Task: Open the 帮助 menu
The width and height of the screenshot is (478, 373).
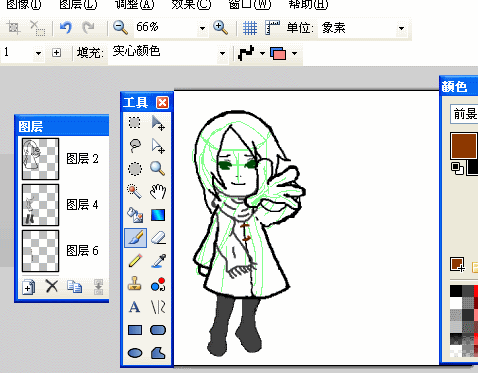Action: coord(308,4)
